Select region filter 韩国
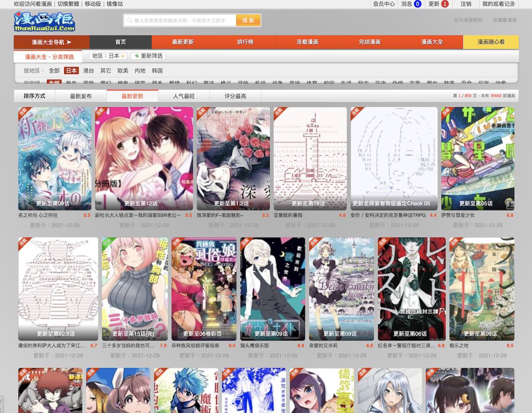 pyautogui.click(x=157, y=70)
